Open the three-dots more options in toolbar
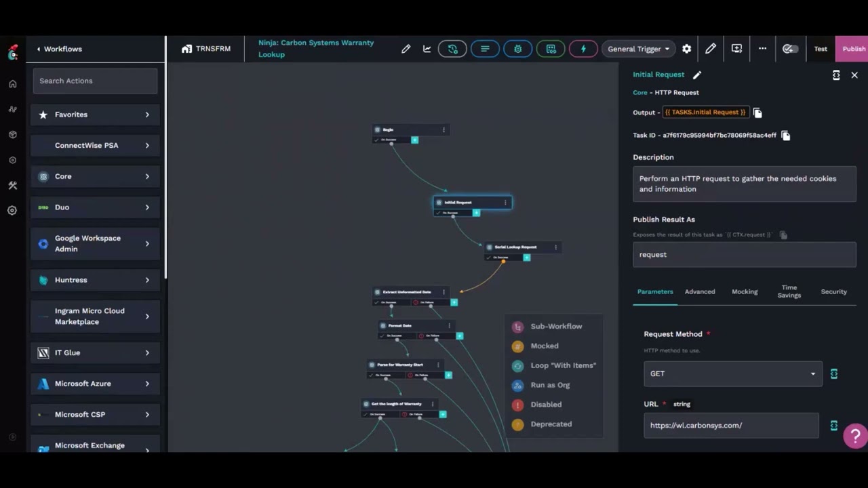Viewport: 868px width, 488px height. click(762, 49)
